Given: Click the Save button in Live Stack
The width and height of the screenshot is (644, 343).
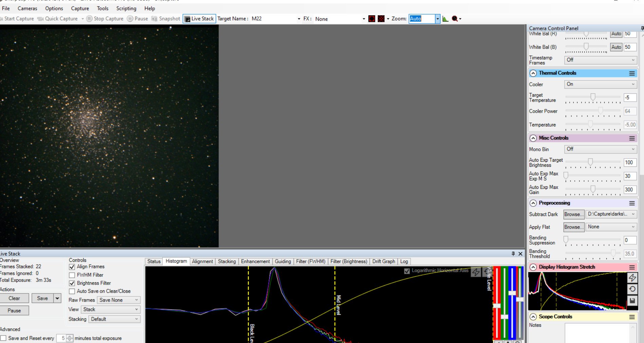Looking at the screenshot, I should point(42,299).
